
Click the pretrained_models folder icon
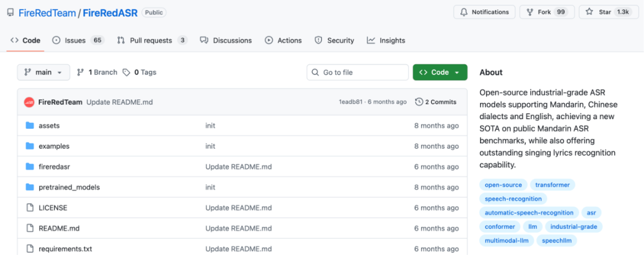click(x=30, y=187)
